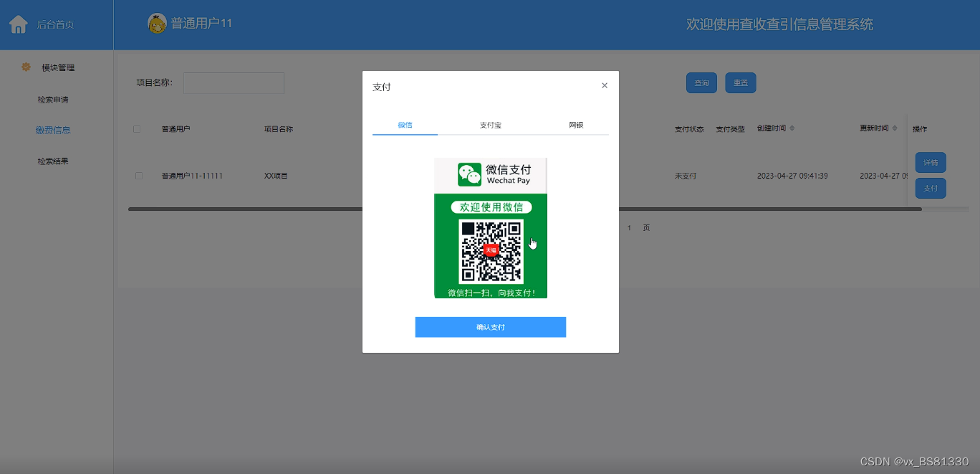Sort by 创建时间 using sort arrows
The image size is (980, 474).
pyautogui.click(x=792, y=128)
